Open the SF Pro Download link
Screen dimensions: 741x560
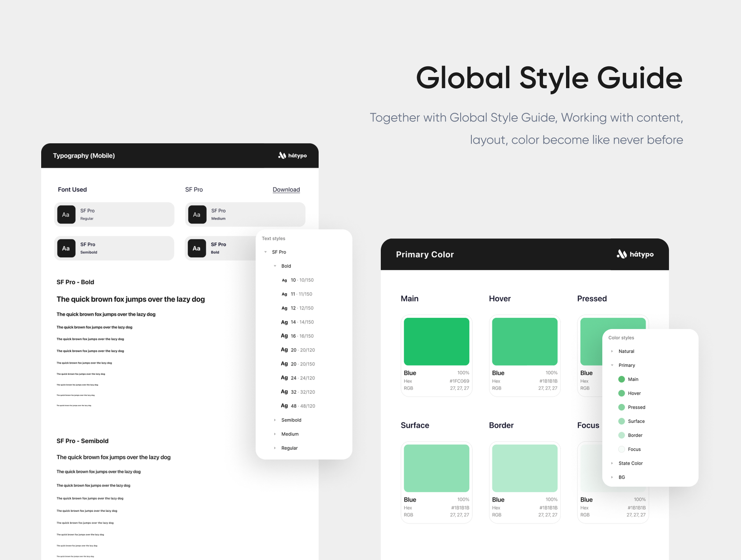point(286,189)
